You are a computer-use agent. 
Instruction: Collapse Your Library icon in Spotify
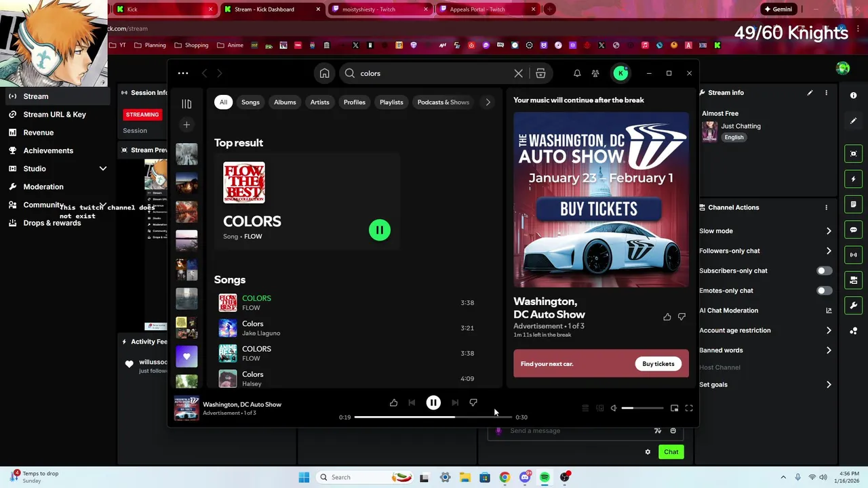click(x=186, y=104)
